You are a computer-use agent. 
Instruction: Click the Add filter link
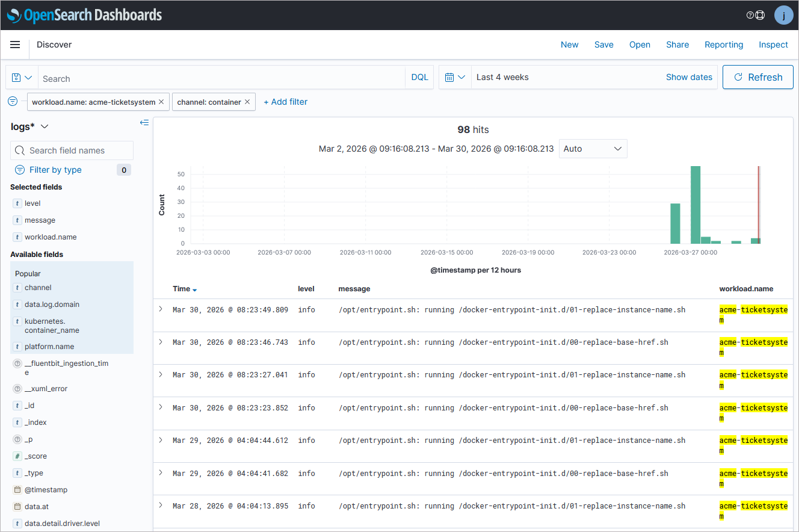click(286, 102)
